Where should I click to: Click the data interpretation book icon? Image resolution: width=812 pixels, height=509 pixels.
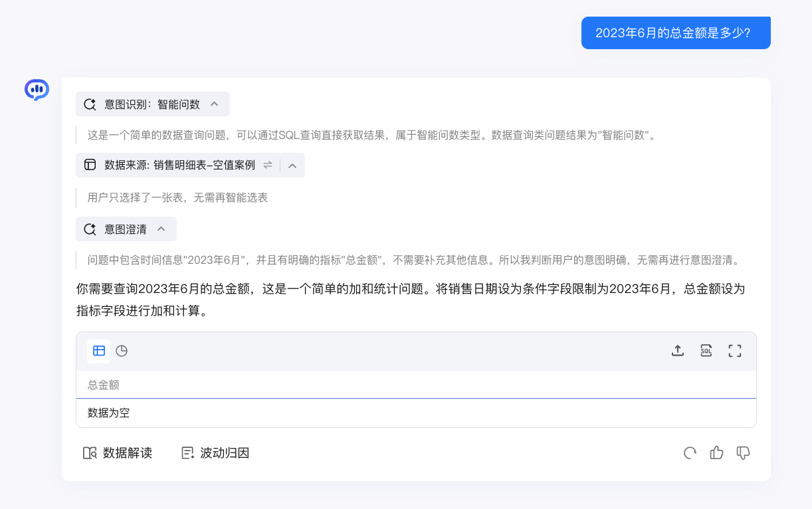[x=90, y=453]
